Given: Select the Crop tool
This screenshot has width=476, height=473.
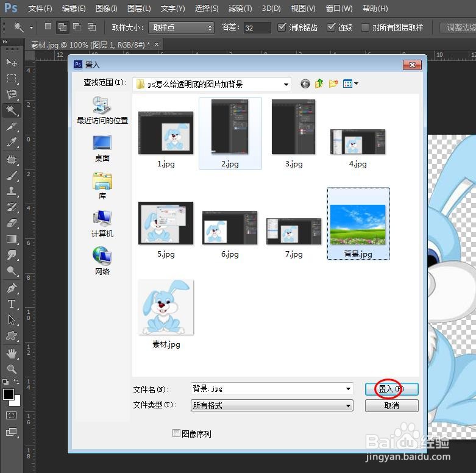Looking at the screenshot, I should click(x=12, y=126).
